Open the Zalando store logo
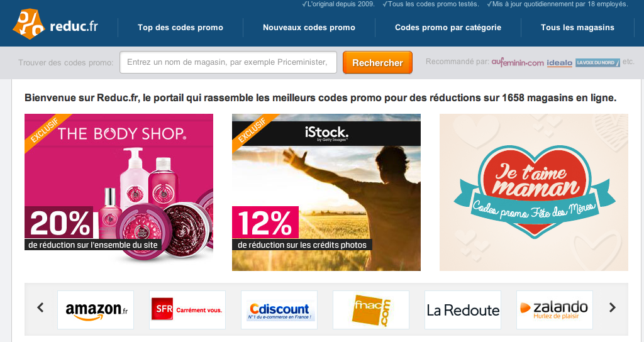 click(x=555, y=310)
